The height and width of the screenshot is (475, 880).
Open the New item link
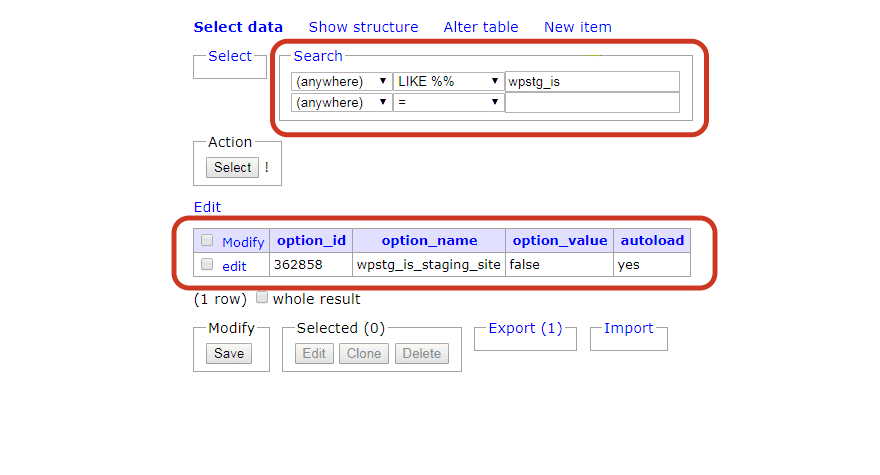[577, 27]
